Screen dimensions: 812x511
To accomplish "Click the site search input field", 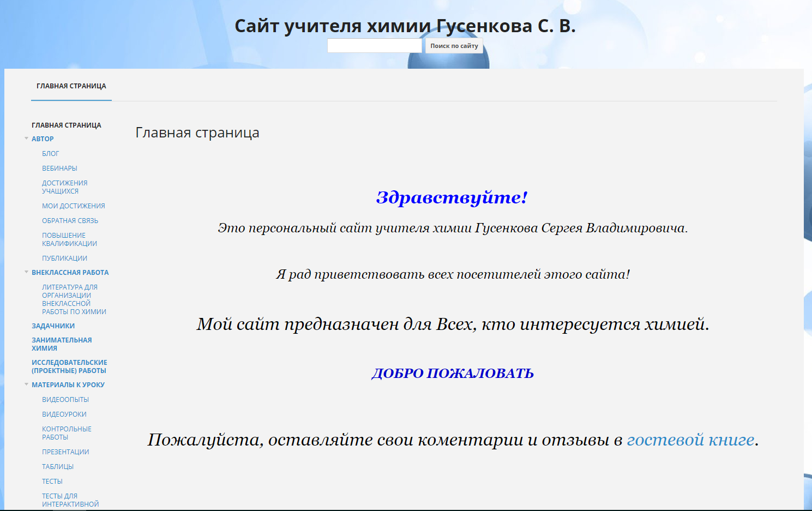I will pos(375,46).
